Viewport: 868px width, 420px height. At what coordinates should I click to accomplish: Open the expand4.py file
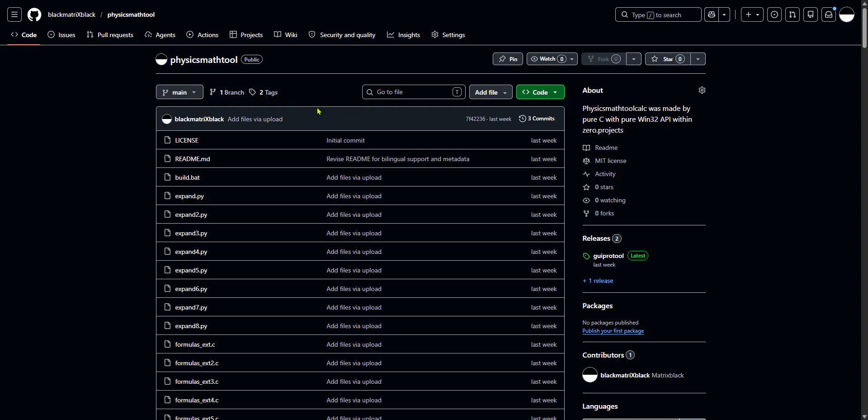(x=191, y=252)
